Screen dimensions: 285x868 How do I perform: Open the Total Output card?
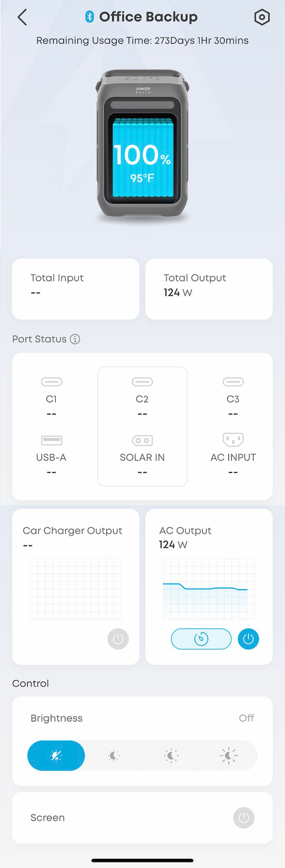[209, 289]
